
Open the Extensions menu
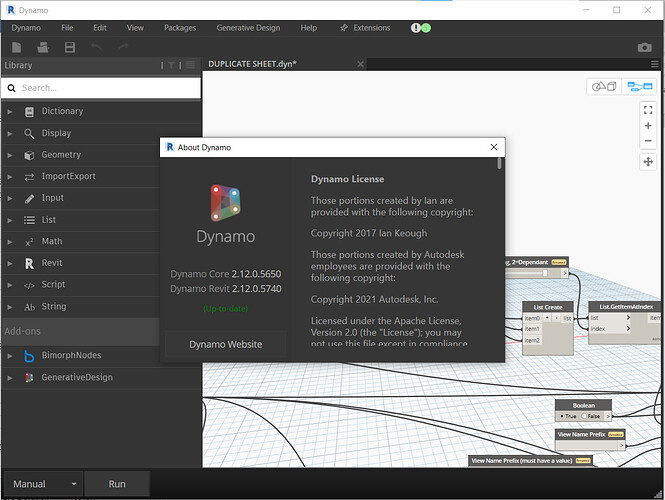[365, 28]
